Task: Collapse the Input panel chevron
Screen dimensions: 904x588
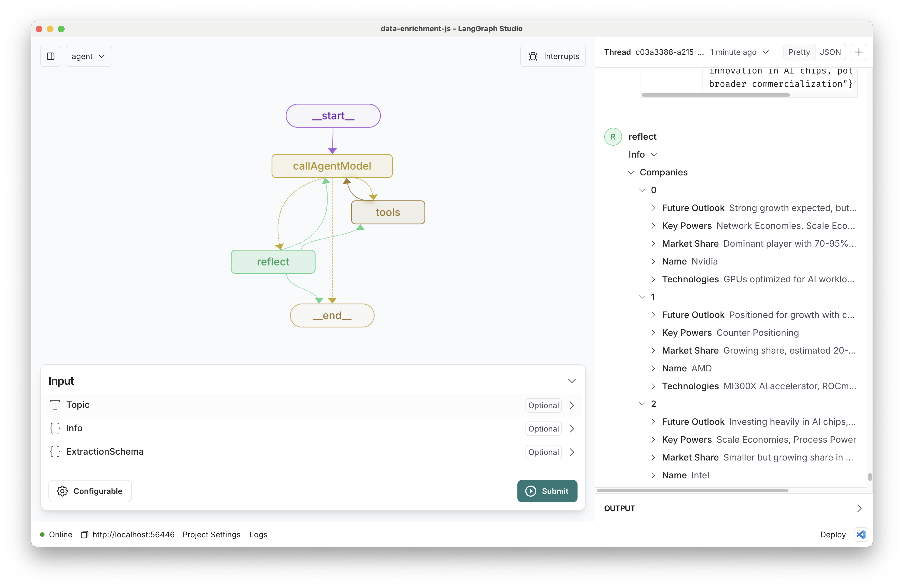Action: (571, 381)
